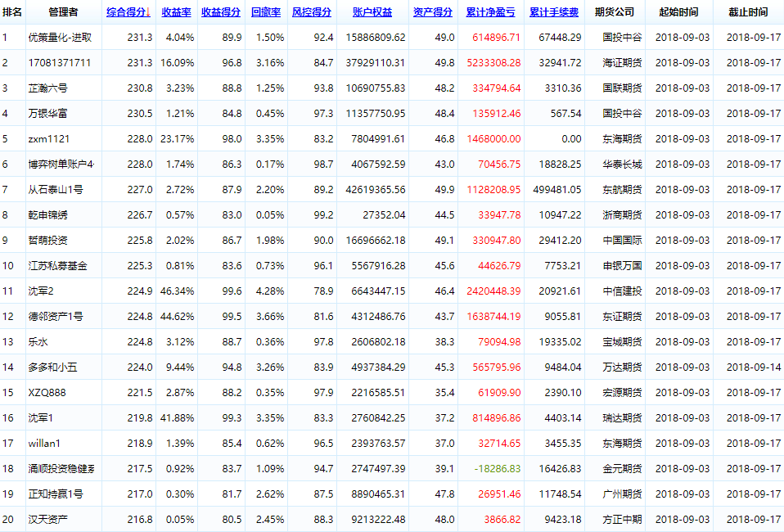
Task: Click net profit value 2420448.39
Action: click(x=493, y=291)
